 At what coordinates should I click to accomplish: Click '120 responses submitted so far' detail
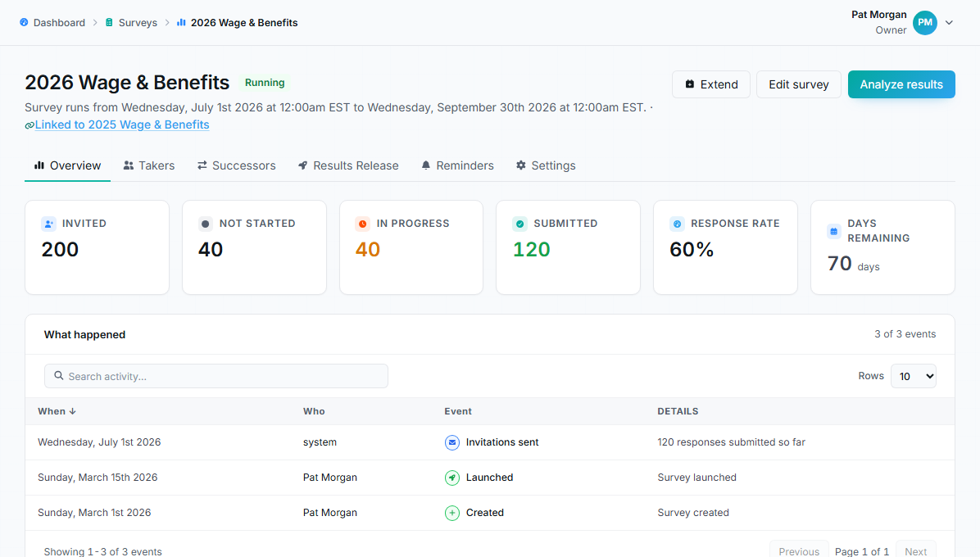coord(731,442)
